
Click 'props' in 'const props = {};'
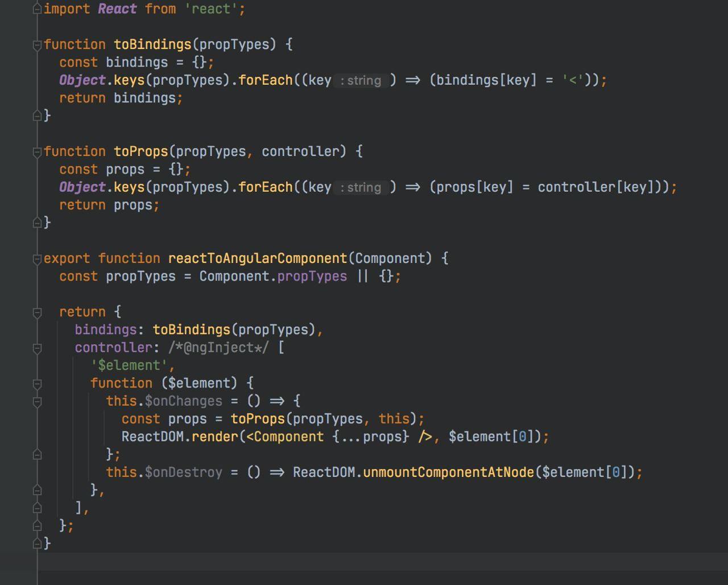coord(125,170)
